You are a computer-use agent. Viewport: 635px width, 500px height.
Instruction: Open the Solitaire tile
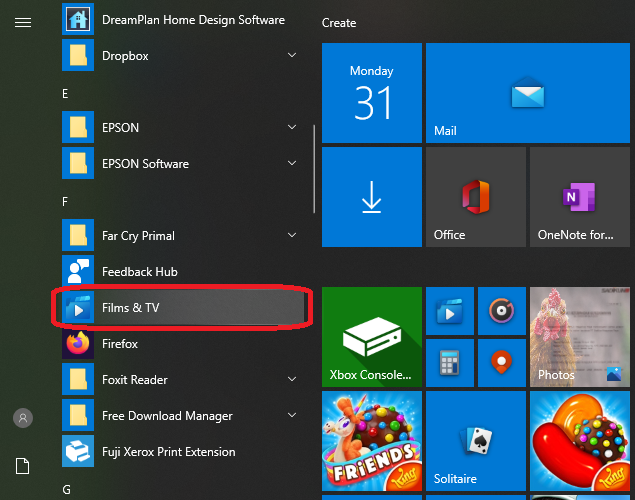click(x=476, y=441)
